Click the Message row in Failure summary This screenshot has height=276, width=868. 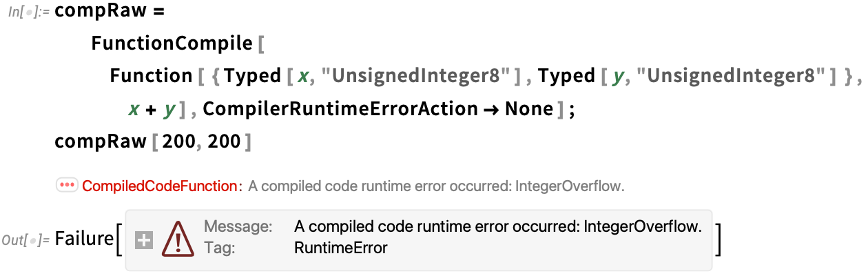coord(453,226)
